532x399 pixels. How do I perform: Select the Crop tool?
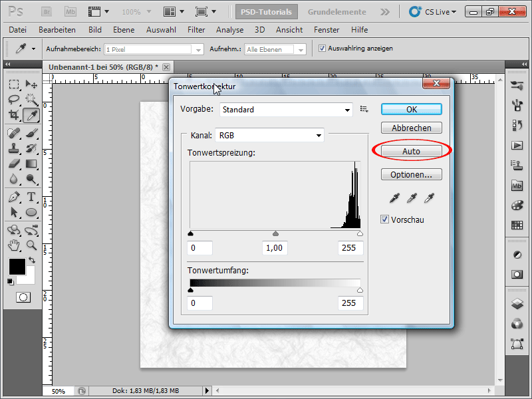pos(13,115)
